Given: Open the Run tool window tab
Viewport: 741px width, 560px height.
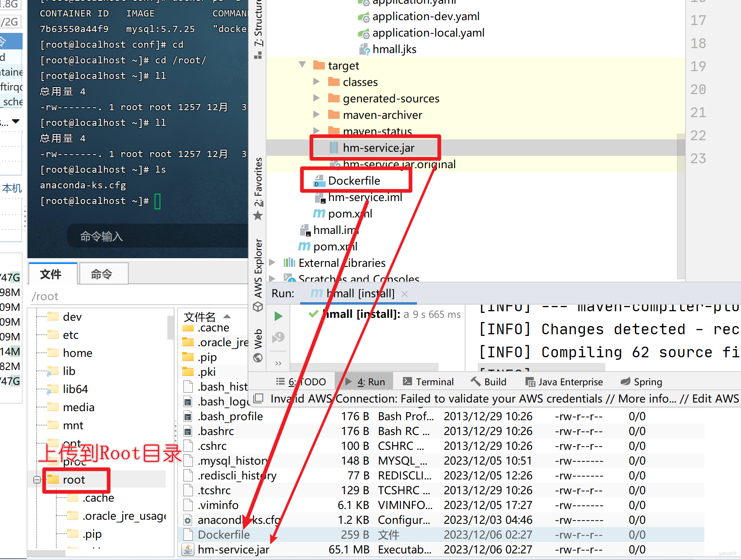Looking at the screenshot, I should click(x=365, y=382).
